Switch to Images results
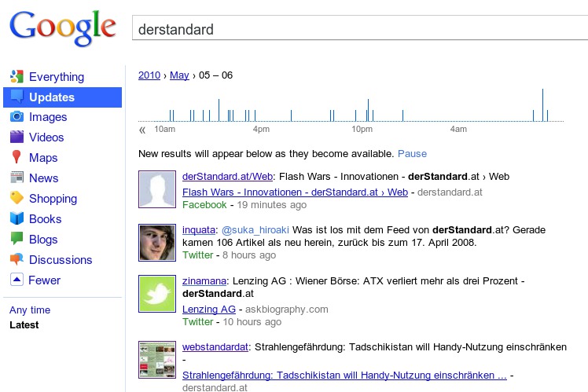Screen dimensions: 588x392 click(x=48, y=117)
